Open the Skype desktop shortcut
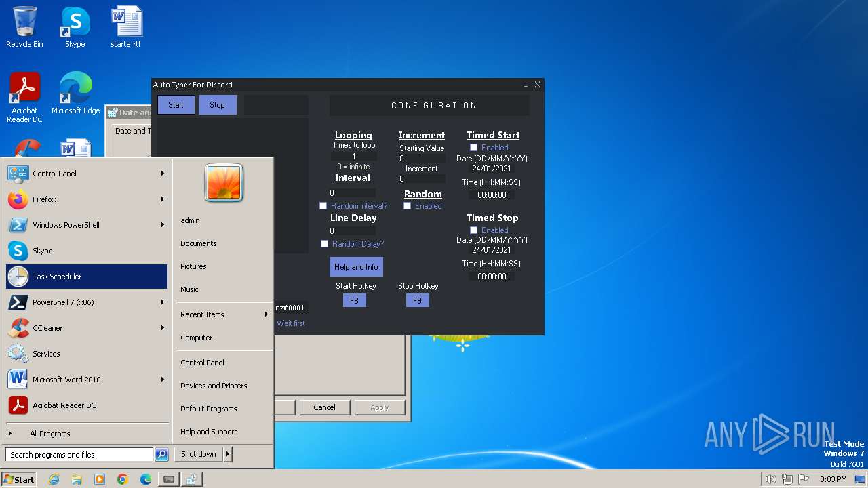This screenshot has width=868, height=488. [x=75, y=27]
